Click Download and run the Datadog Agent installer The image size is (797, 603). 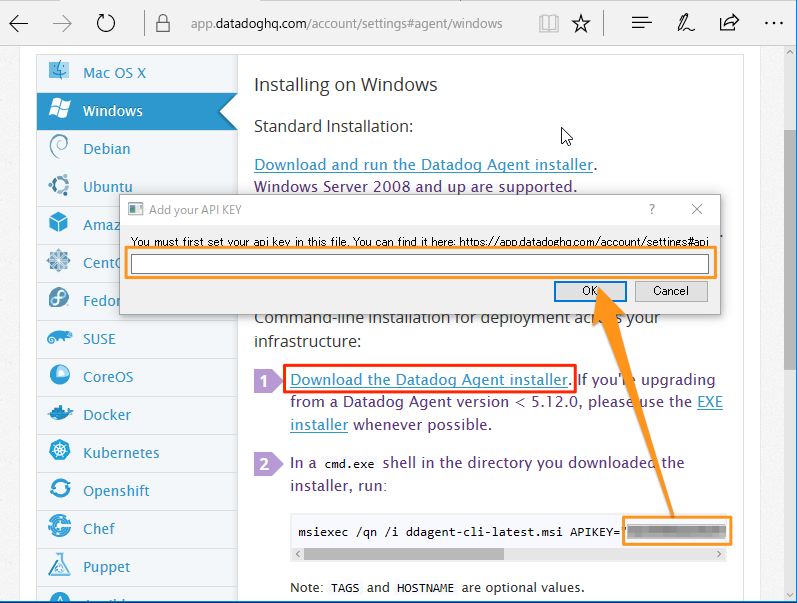pos(423,165)
